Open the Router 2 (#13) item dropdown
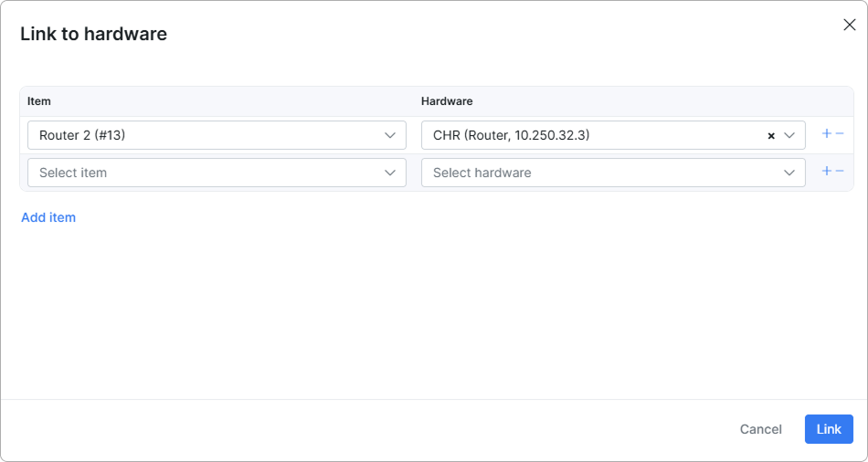 (217, 135)
